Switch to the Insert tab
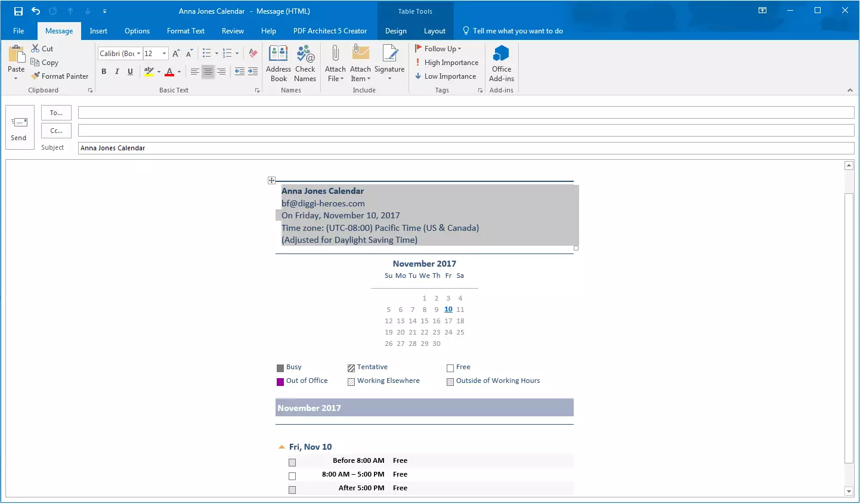Image resolution: width=860 pixels, height=504 pixels. tap(98, 31)
